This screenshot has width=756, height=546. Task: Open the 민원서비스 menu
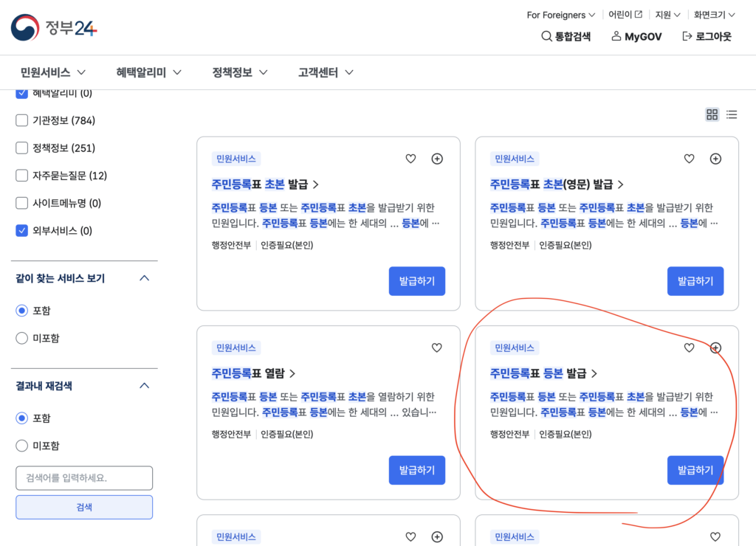pos(53,72)
